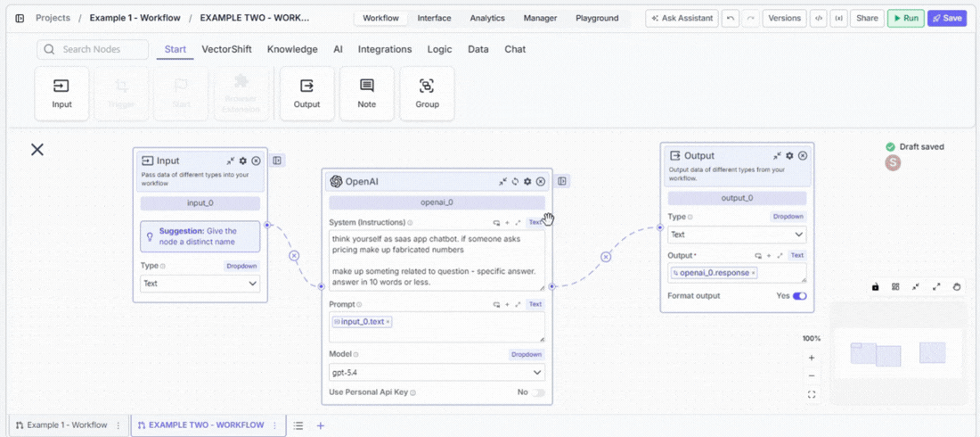Image resolution: width=980 pixels, height=437 pixels.
Task: Delete the Output node with its X icon
Action: click(x=803, y=156)
